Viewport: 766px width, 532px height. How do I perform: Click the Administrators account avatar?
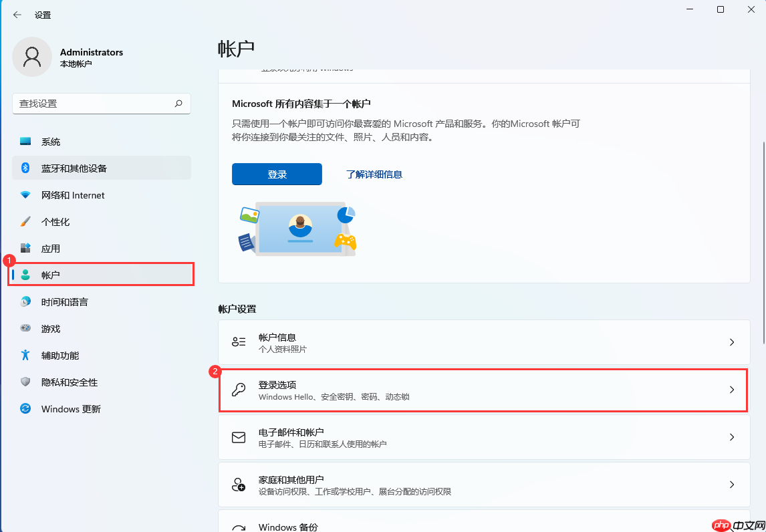33,57
